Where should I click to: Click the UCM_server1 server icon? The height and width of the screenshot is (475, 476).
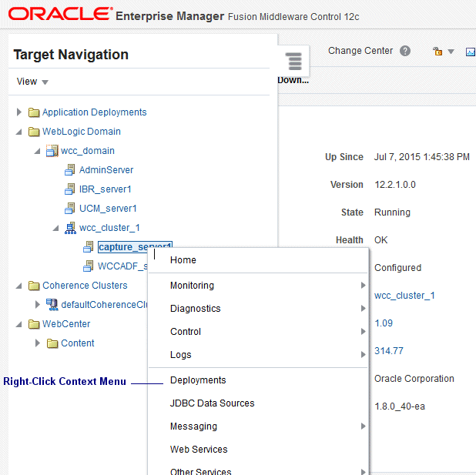pyautogui.click(x=70, y=209)
